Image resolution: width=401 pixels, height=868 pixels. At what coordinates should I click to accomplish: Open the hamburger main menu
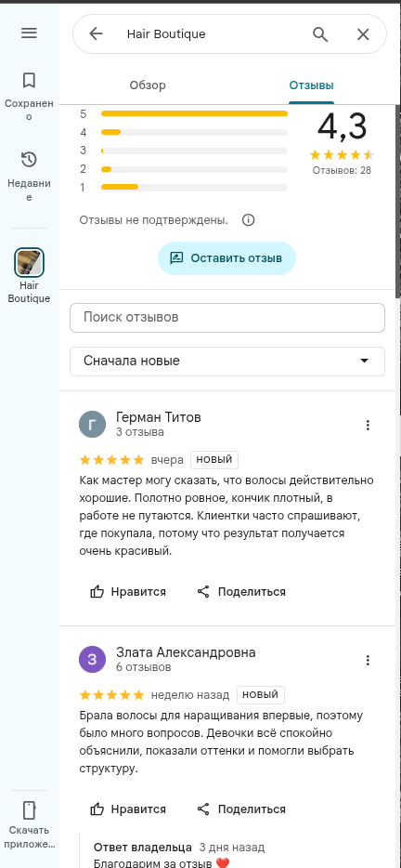pyautogui.click(x=29, y=33)
